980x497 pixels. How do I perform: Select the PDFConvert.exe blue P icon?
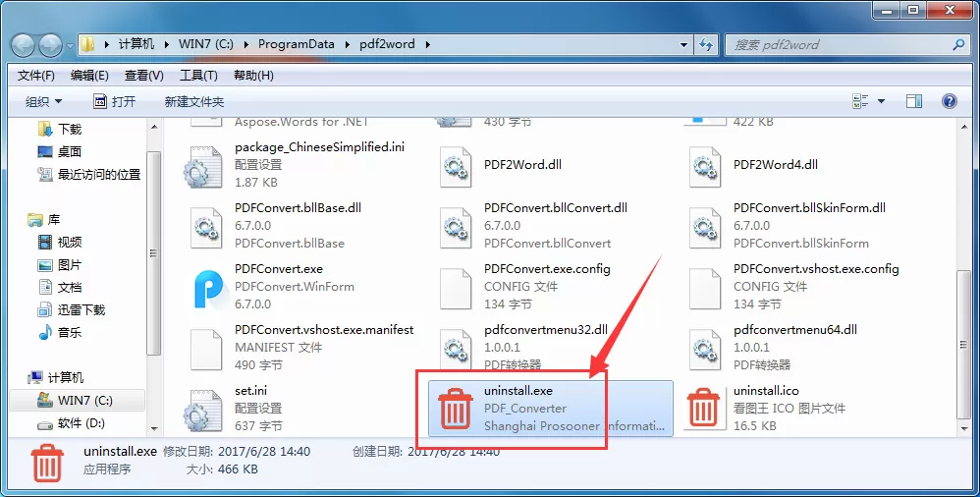click(207, 288)
